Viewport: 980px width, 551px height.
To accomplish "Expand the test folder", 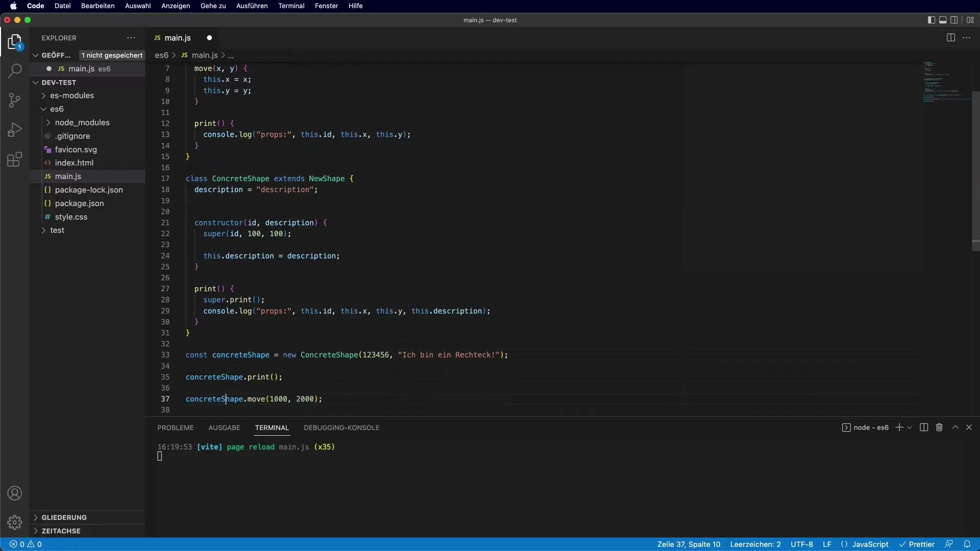I will 87,230.
